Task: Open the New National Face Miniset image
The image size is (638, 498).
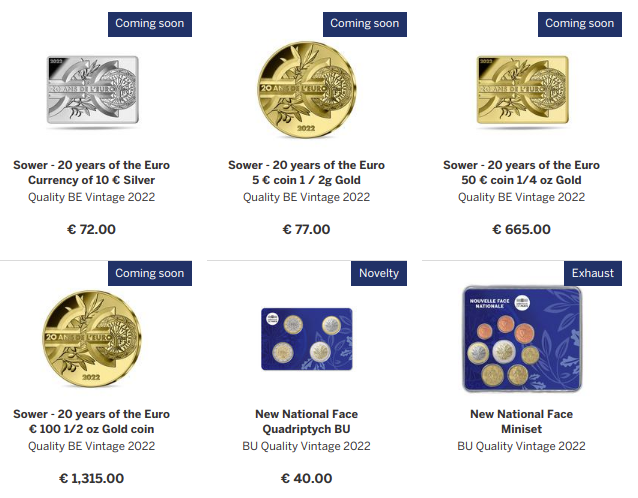Action: (521, 340)
